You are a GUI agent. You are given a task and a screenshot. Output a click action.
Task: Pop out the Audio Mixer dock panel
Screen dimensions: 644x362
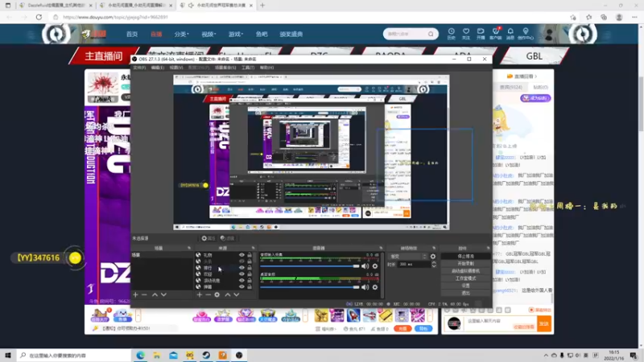(381, 248)
